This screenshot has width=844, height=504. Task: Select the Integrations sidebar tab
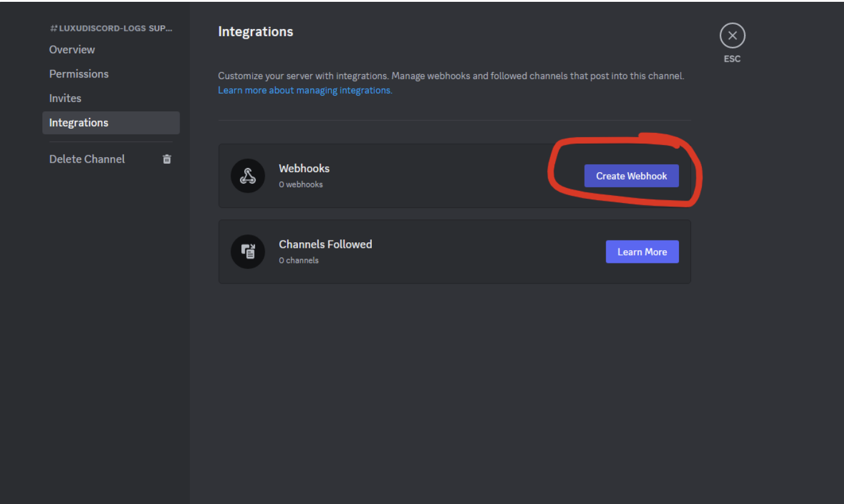pyautogui.click(x=111, y=123)
